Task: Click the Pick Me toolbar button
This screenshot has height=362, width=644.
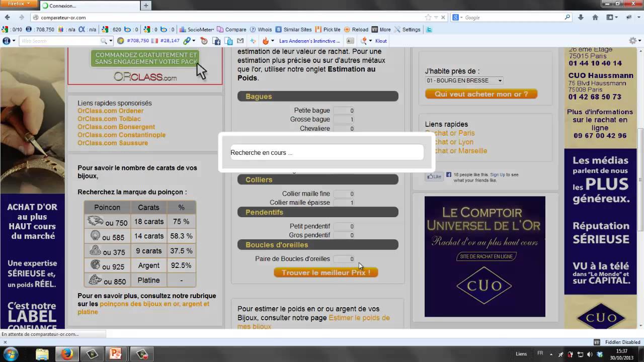Action: 328,30
